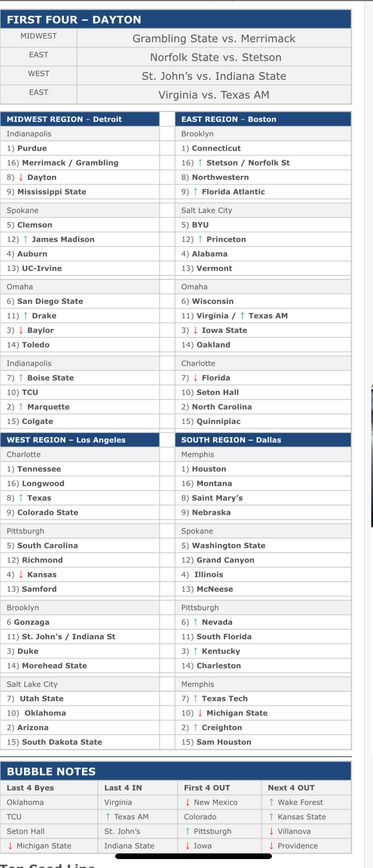
Task: Click the green up arrow beside Wake Forest
Action: point(272,802)
